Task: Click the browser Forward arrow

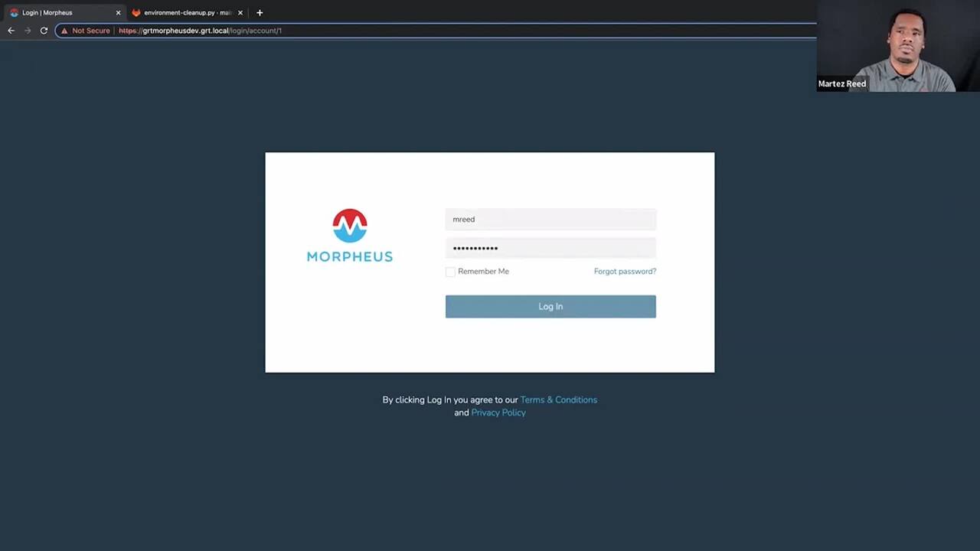Action: click(28, 31)
